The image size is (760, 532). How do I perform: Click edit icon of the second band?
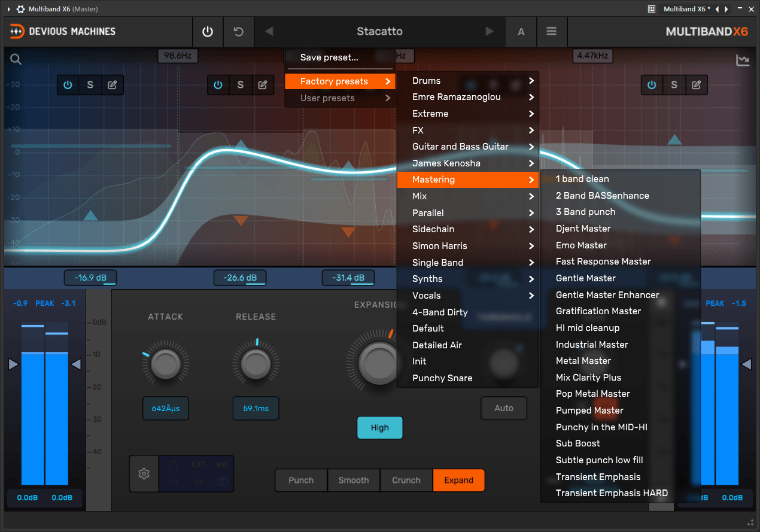(262, 85)
